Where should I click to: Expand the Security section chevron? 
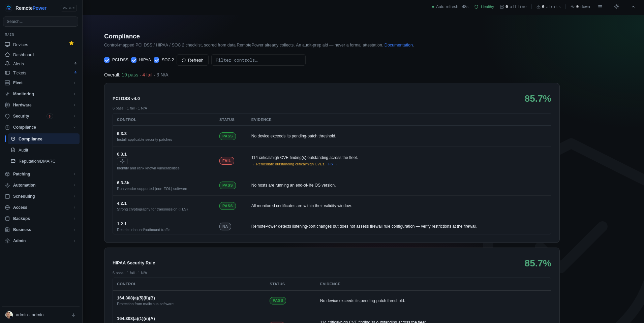pos(74,116)
